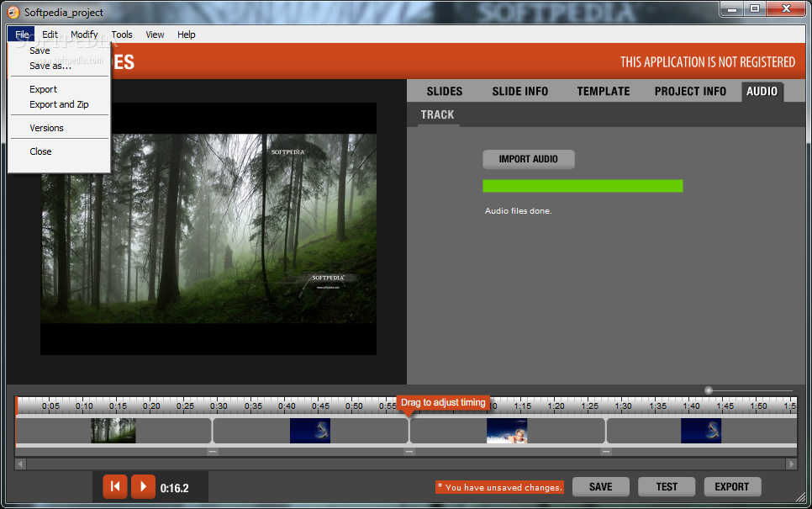Open the View menu
The image size is (812, 509).
tap(155, 34)
